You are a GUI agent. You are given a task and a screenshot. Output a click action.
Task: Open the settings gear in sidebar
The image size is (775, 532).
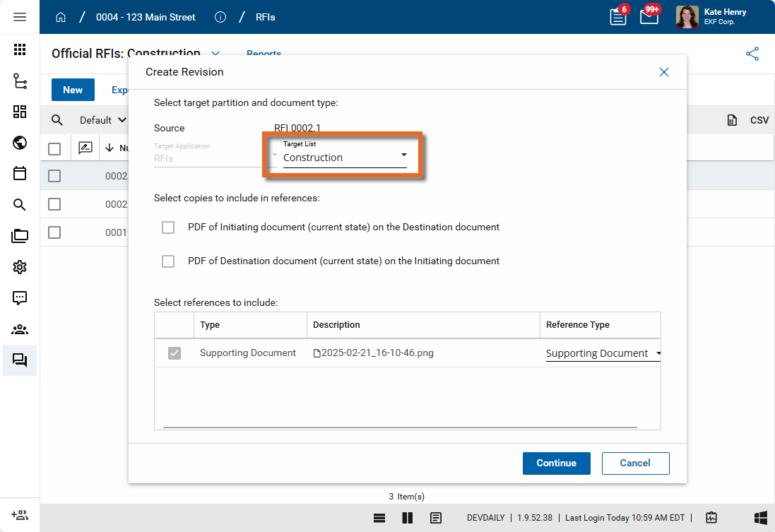coord(20,267)
